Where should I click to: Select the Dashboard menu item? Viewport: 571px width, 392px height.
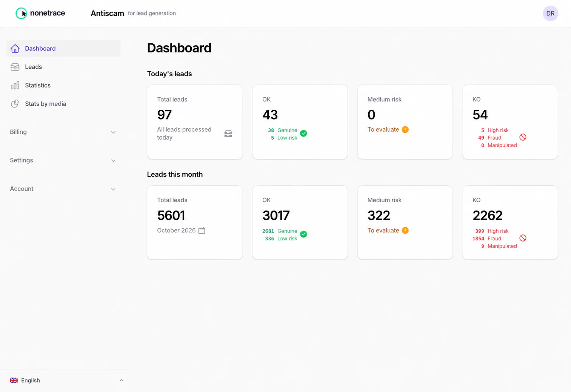click(x=63, y=48)
